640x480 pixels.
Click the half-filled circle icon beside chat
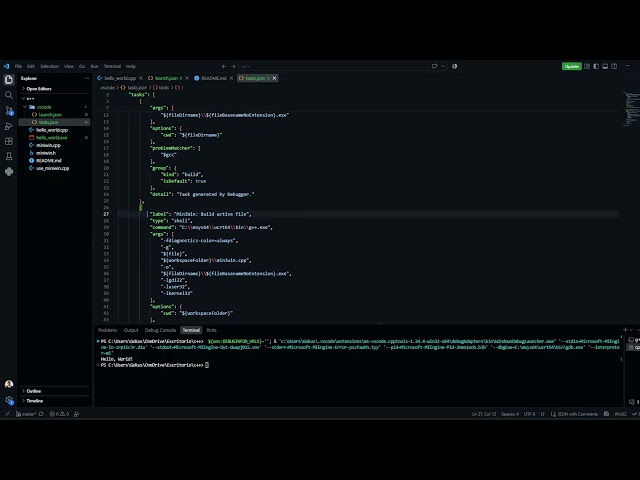click(x=454, y=66)
